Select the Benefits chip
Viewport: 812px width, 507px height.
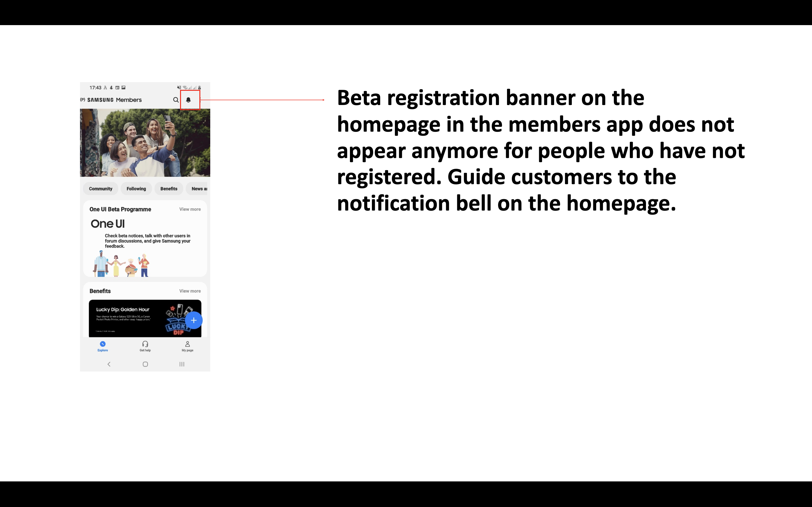tap(168, 189)
